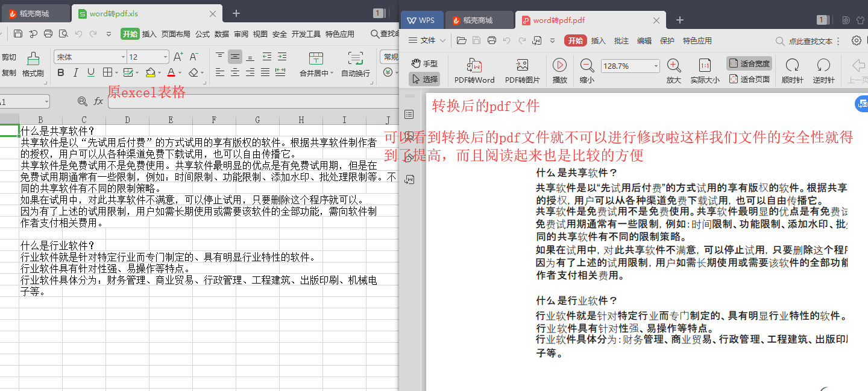The image size is (868, 391).
Task: Click the magnifier icon beside fx
Action: 83,101
